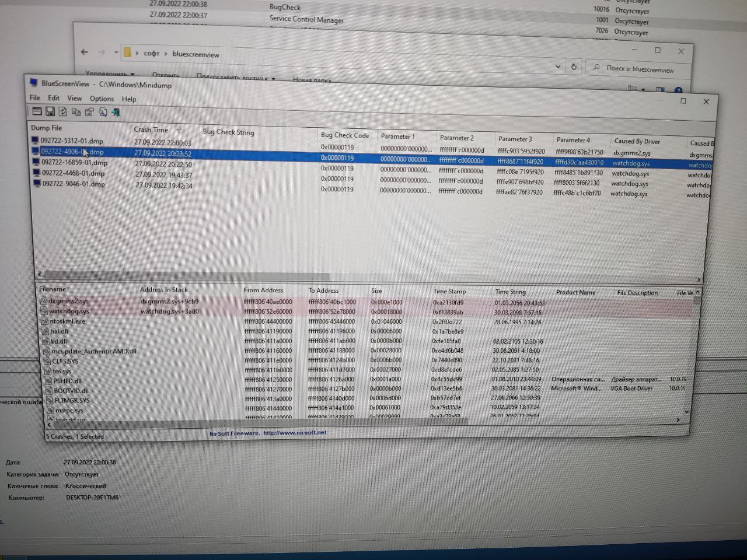Click crash time 27.09.2022 22:00:03

163,142
